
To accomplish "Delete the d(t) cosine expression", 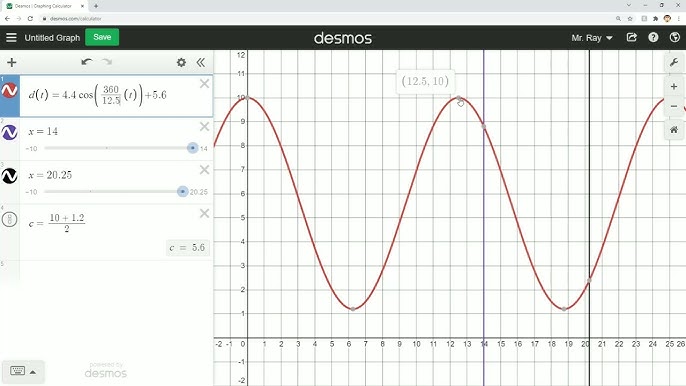I will tap(204, 84).
